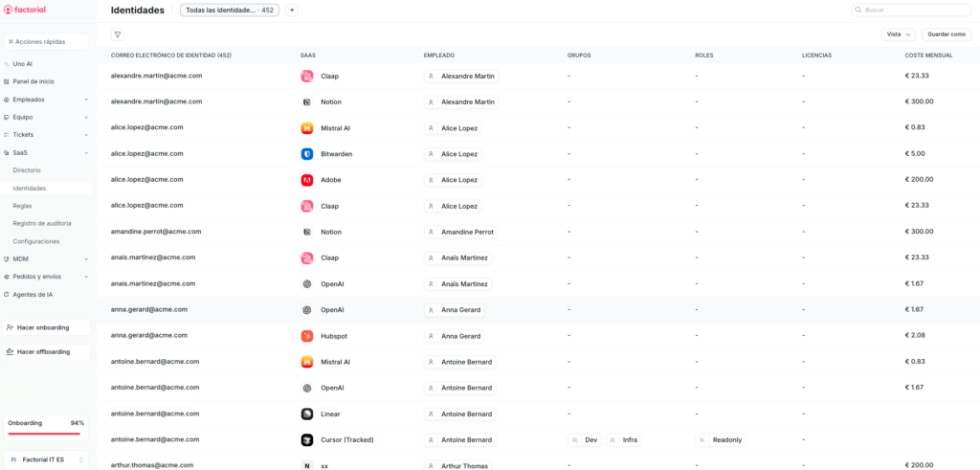Collapse the SaaS sidebar section
This screenshot has height=470, width=980.
tap(46, 152)
